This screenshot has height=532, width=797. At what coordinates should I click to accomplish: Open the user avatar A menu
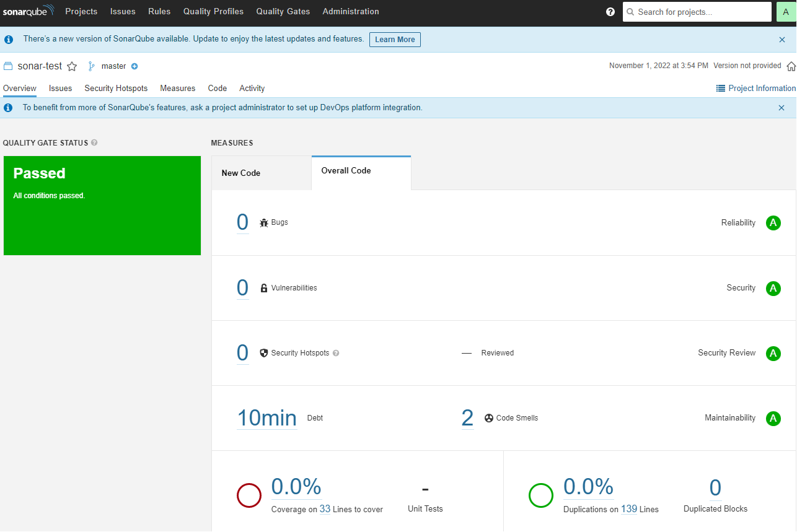(x=786, y=12)
